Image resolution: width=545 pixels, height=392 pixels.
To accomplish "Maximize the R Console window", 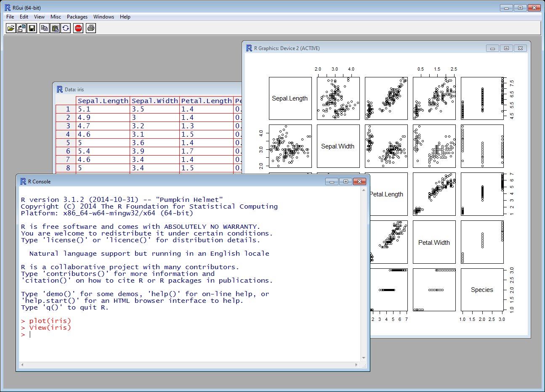I will tap(346, 182).
